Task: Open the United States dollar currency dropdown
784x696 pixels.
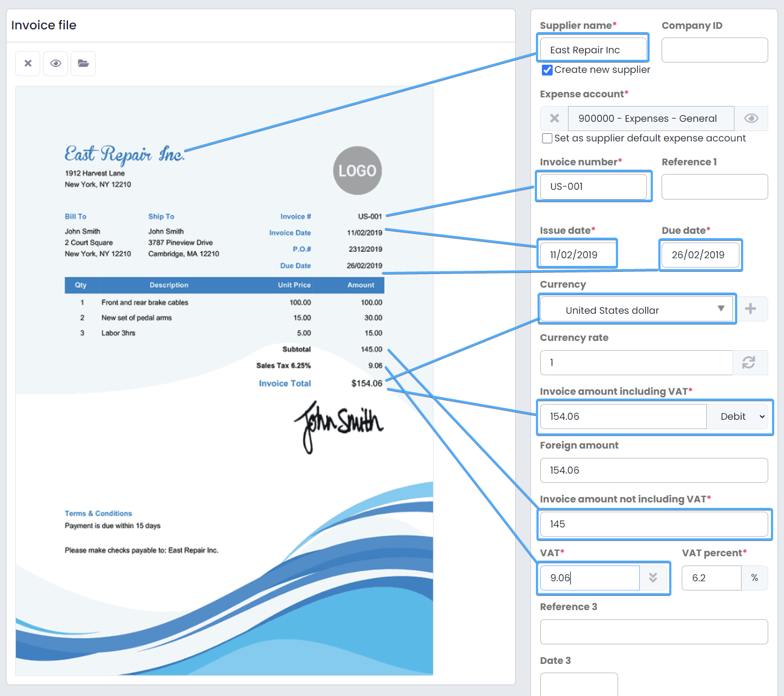Action: [719, 309]
